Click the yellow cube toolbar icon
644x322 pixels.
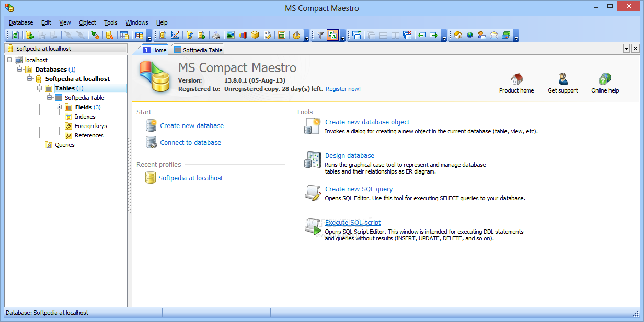click(x=255, y=35)
